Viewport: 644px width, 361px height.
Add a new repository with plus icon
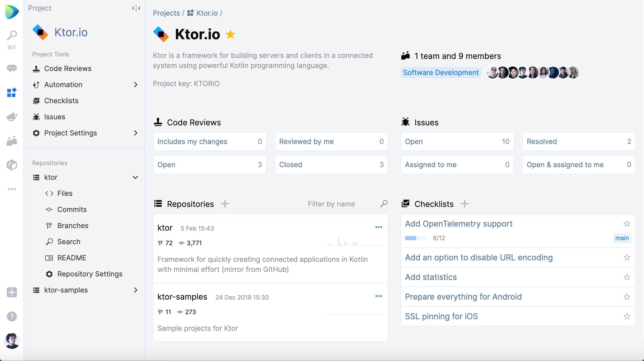click(225, 204)
